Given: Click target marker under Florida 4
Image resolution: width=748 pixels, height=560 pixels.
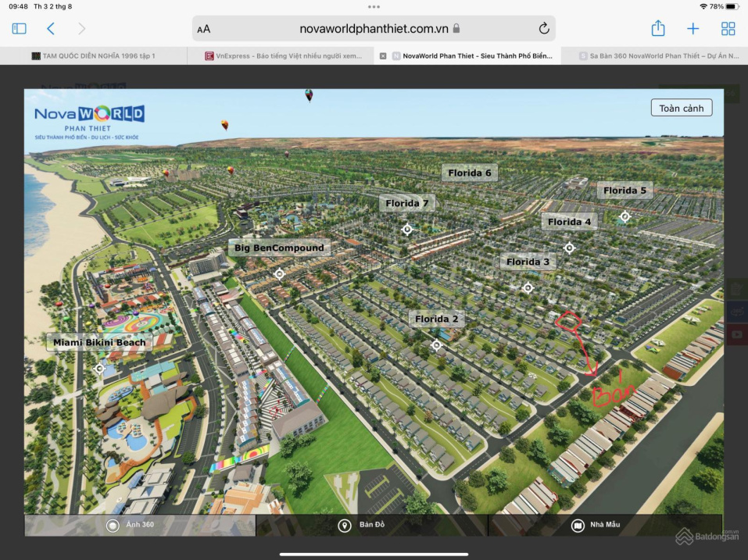Looking at the screenshot, I should pyautogui.click(x=569, y=248).
